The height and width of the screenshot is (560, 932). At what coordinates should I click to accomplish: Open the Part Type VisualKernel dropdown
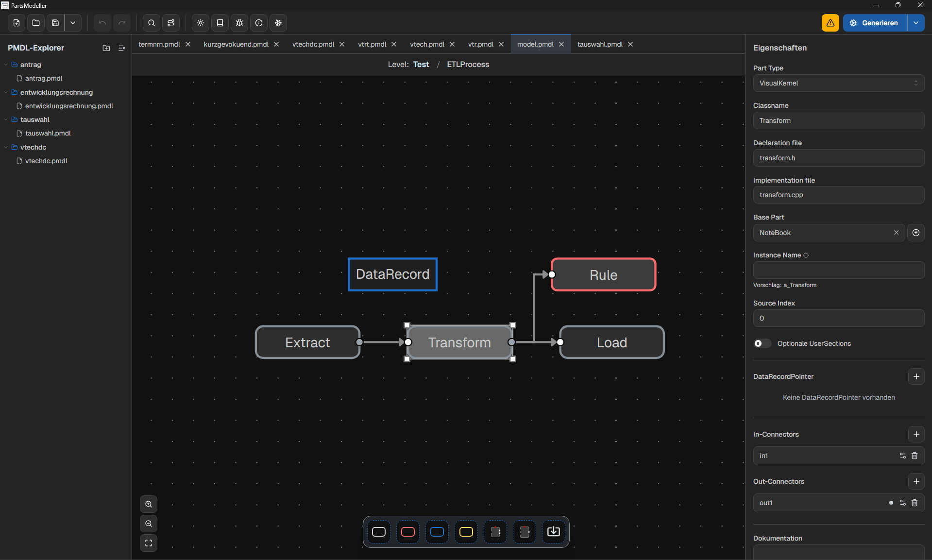[838, 83]
